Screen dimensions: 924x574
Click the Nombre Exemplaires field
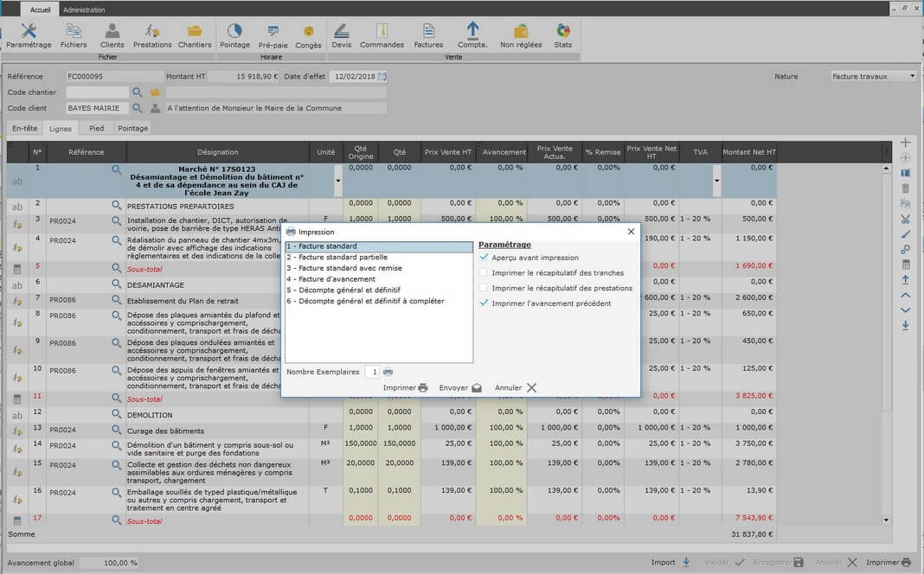point(372,372)
